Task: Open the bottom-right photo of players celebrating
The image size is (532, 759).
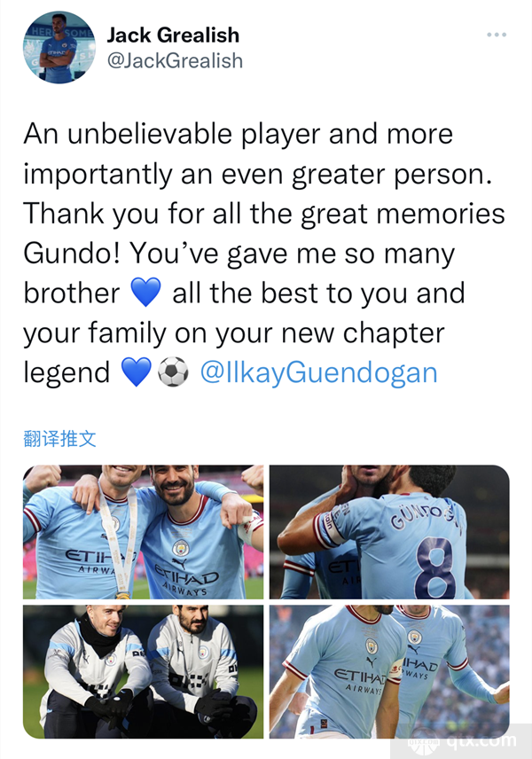Action: pos(389,671)
